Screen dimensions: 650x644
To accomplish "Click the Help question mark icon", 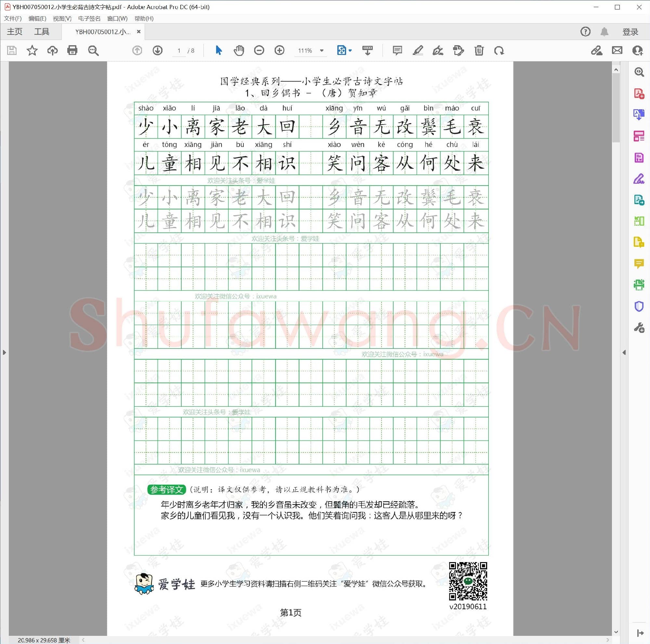I will pos(585,32).
